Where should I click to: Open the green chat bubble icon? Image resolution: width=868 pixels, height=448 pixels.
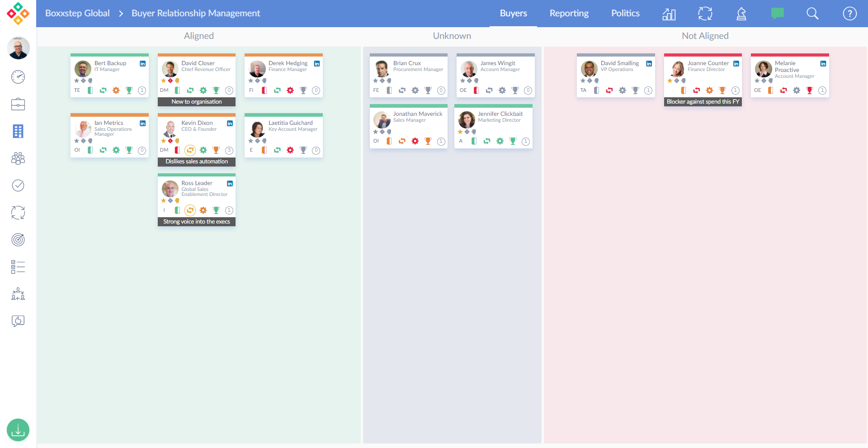pos(777,14)
